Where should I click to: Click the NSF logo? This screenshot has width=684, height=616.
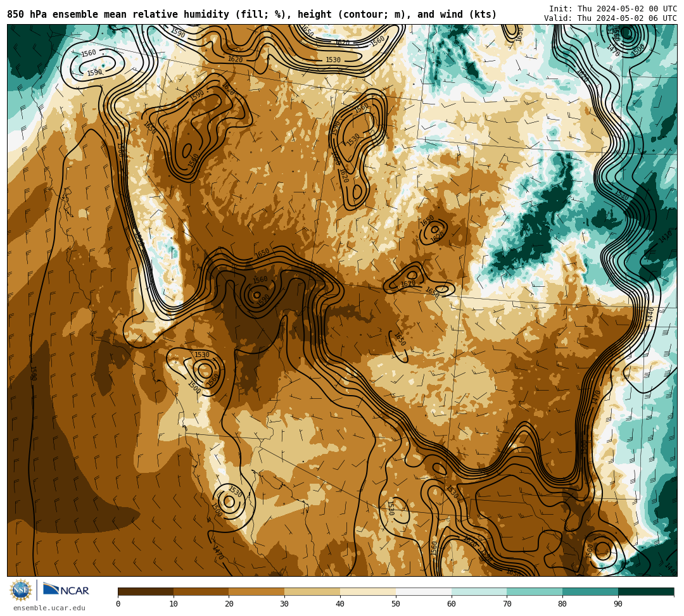pos(21,590)
